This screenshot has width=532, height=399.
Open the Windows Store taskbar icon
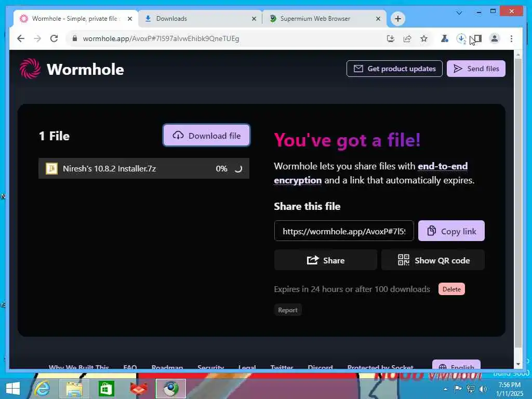coord(106,389)
